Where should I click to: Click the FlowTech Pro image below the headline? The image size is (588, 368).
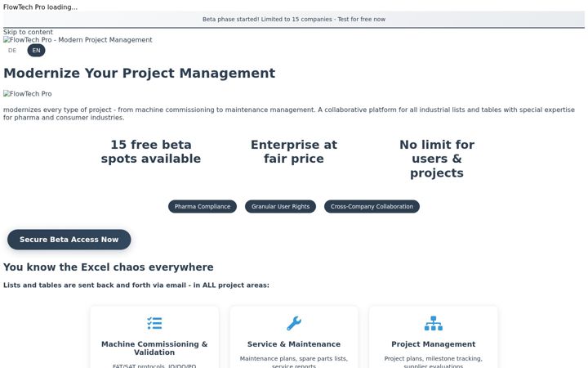(x=28, y=93)
